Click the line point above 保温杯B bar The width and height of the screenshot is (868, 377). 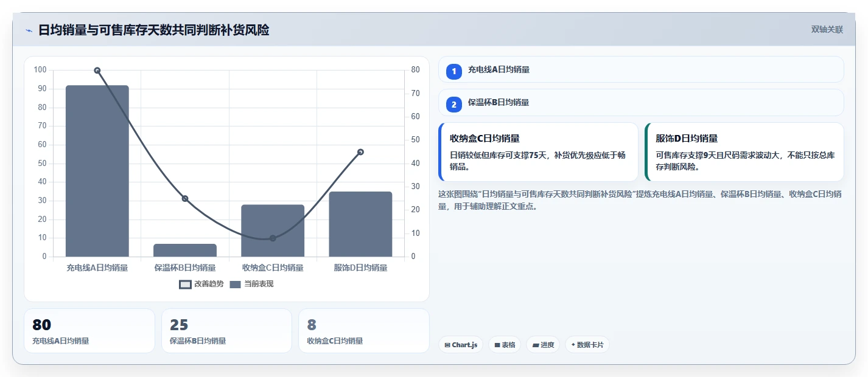185,199
